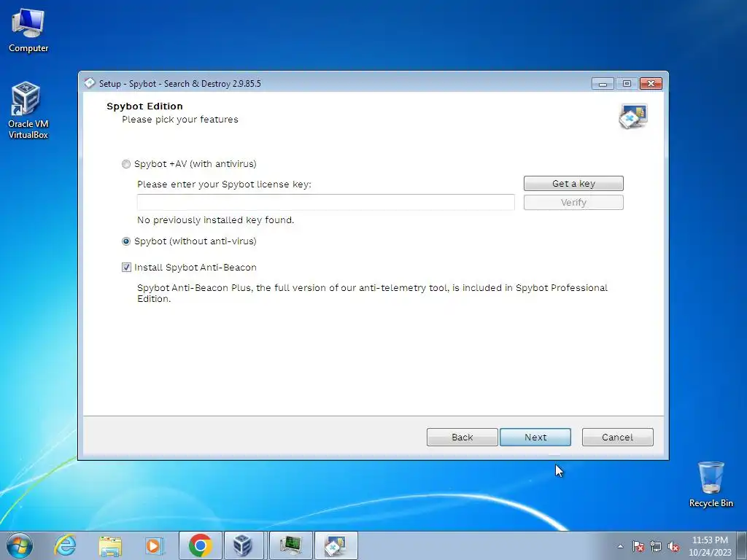Open Windows Media Player from taskbar

coord(155,545)
